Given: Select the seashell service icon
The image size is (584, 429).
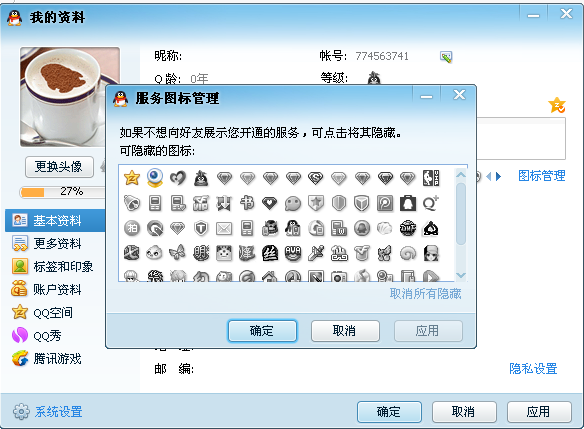Looking at the screenshot, I should click(x=385, y=228).
